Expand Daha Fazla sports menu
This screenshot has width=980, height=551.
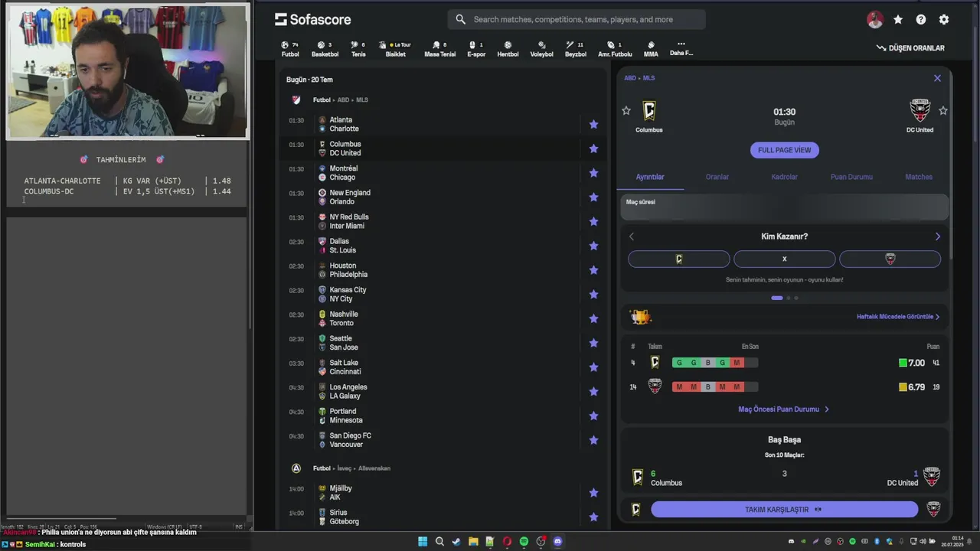point(681,49)
